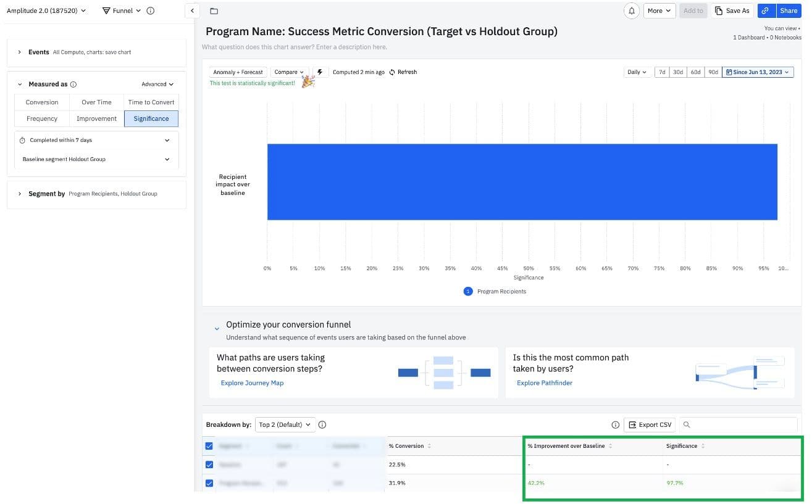Click the notification bell icon
The image size is (812, 504).
(x=631, y=10)
